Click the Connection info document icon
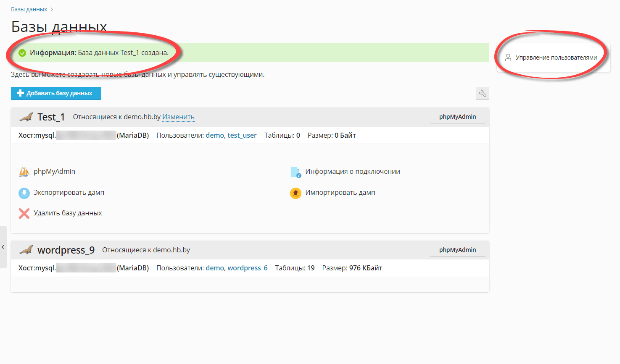Screen dimensions: 620x364 [x=295, y=172]
